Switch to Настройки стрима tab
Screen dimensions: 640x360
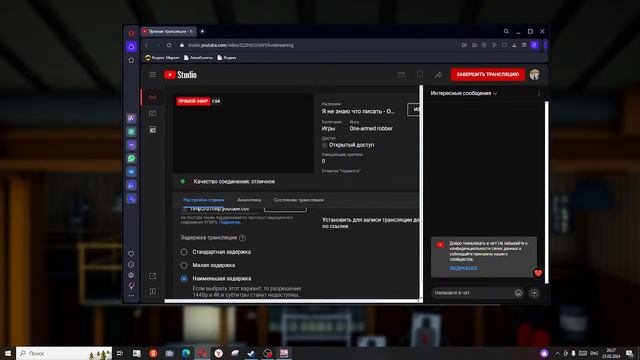click(203, 200)
